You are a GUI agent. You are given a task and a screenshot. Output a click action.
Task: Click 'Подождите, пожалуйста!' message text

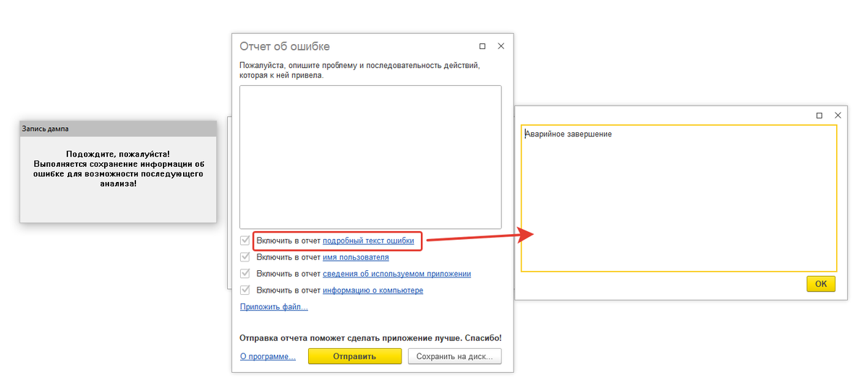(x=118, y=154)
